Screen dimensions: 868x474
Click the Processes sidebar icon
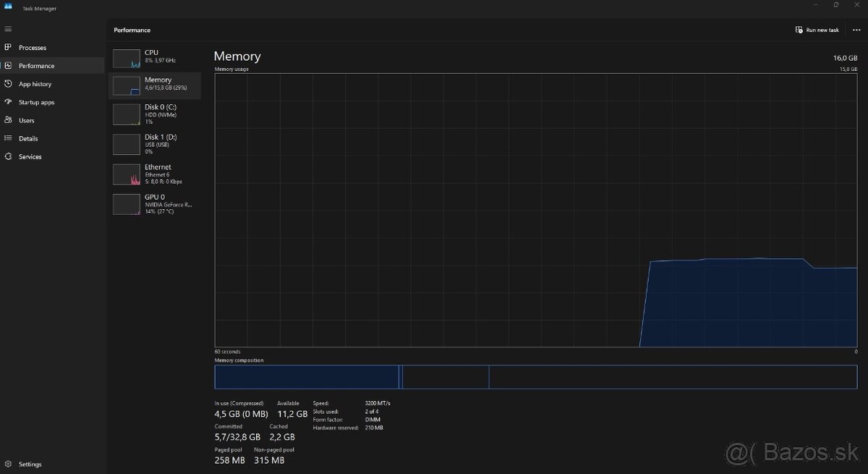(x=8, y=47)
